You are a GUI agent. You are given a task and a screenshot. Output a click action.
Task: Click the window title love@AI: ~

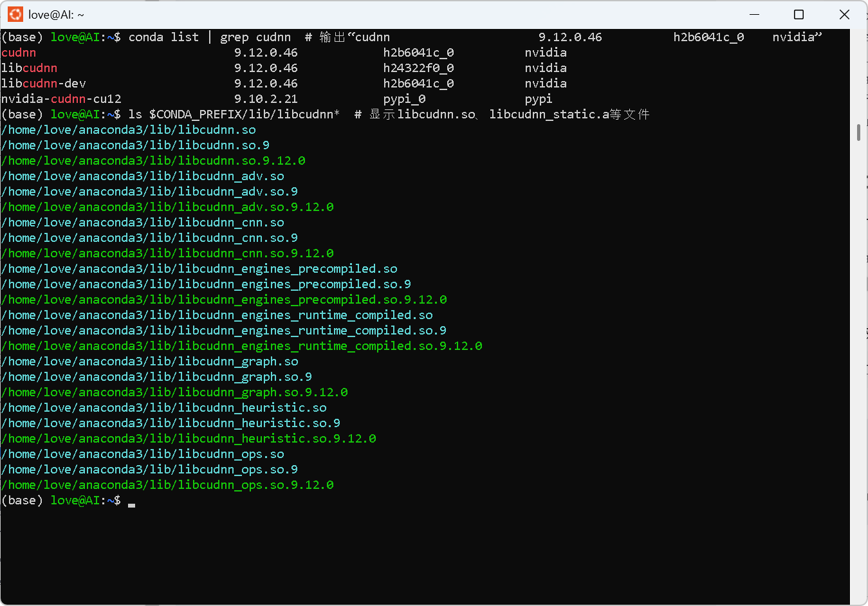(x=56, y=14)
